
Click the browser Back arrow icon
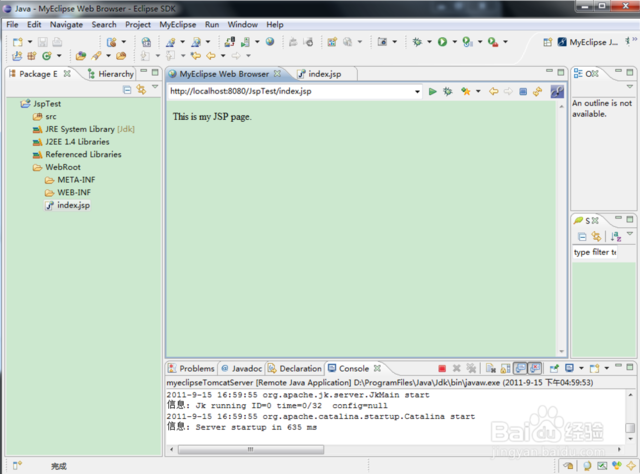pos(493,91)
